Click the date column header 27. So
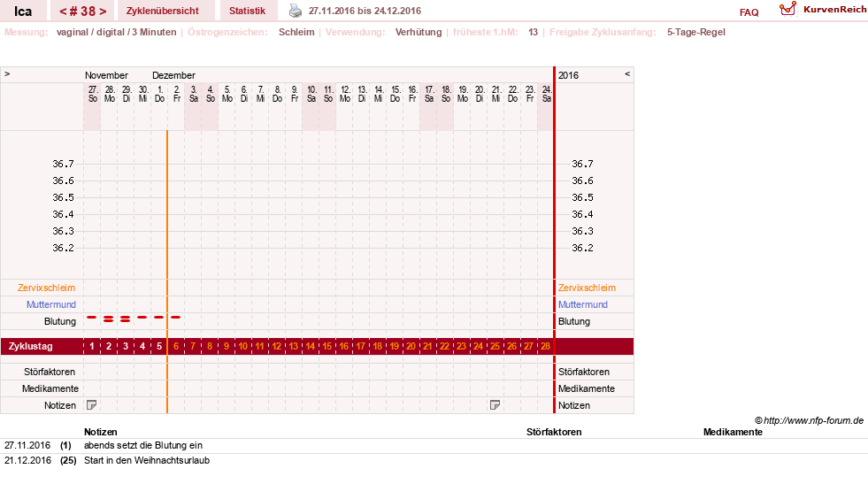Screen dimensions: 868x484 pos(92,94)
